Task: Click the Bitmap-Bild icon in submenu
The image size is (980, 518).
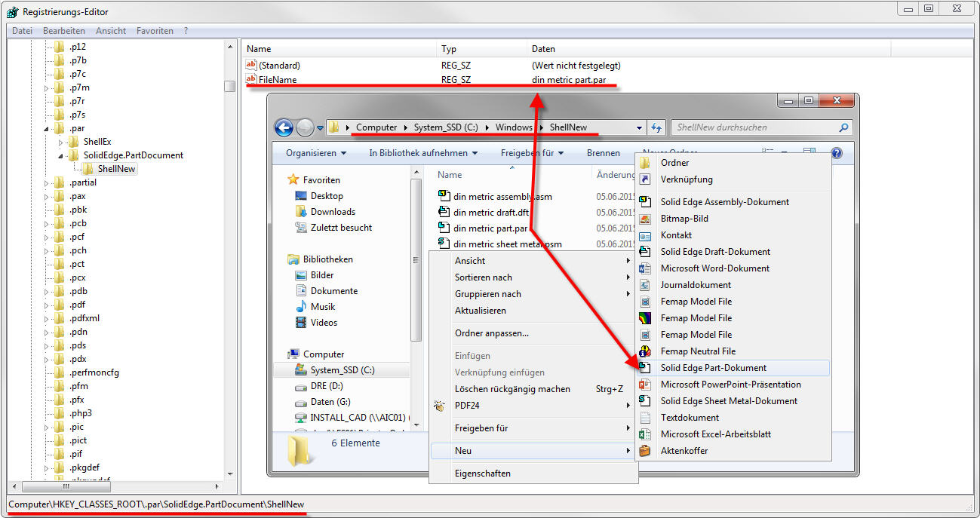Action: [645, 219]
